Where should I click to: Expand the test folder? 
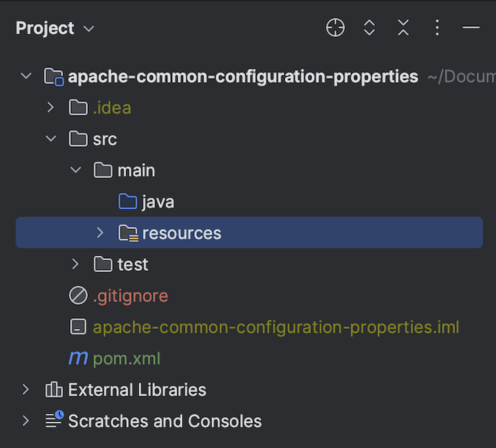[75, 264]
